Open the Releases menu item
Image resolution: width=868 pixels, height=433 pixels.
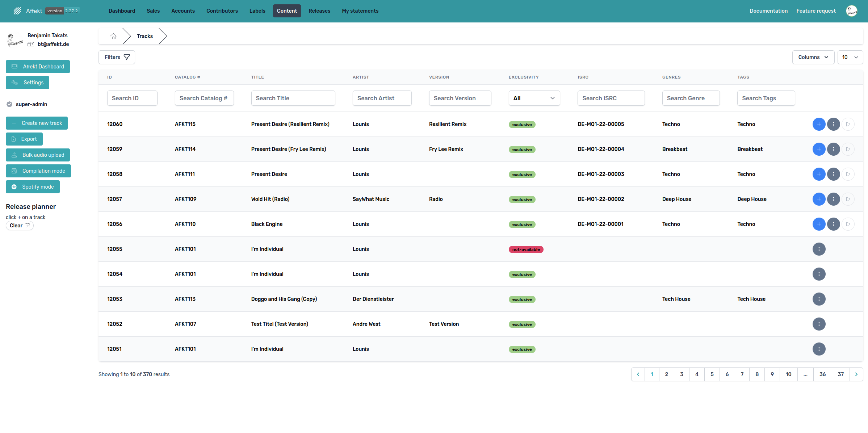pyautogui.click(x=319, y=11)
